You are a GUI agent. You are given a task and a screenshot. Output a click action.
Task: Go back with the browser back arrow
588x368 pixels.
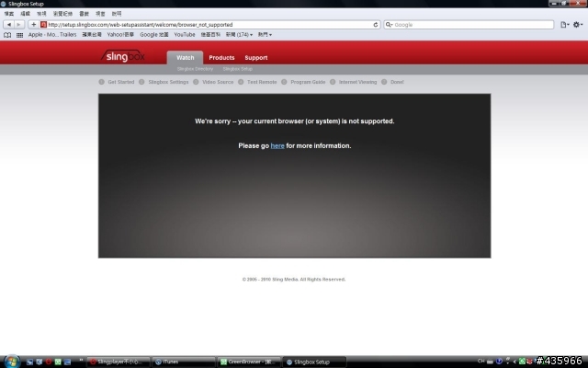tap(8, 25)
